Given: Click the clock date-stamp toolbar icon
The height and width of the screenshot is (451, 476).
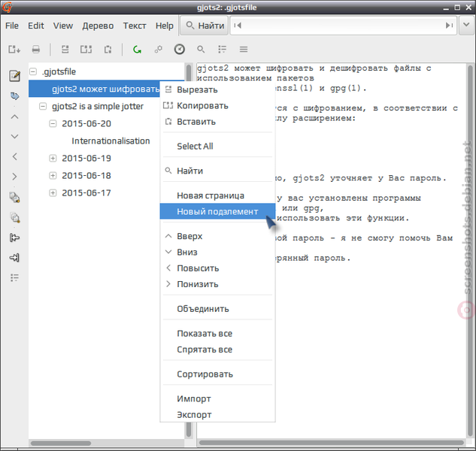Looking at the screenshot, I should point(180,49).
